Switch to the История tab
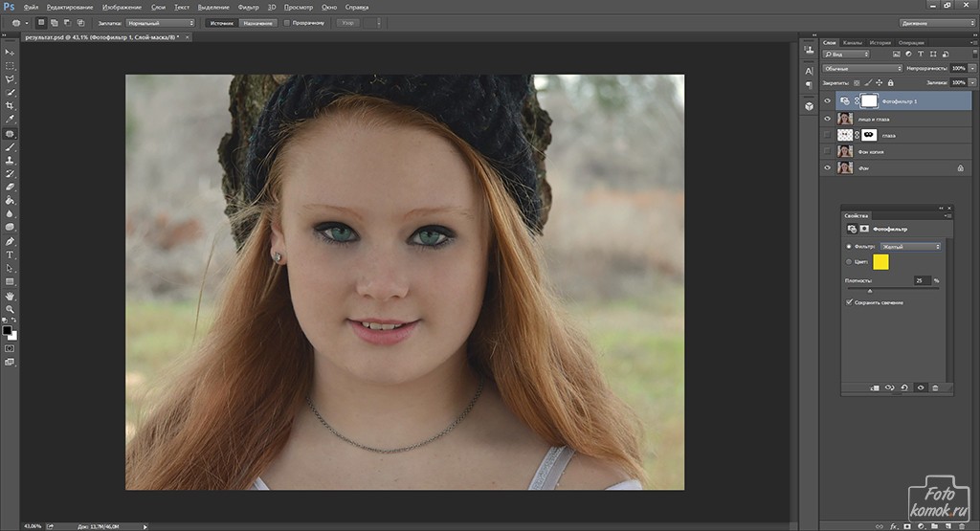 880,42
